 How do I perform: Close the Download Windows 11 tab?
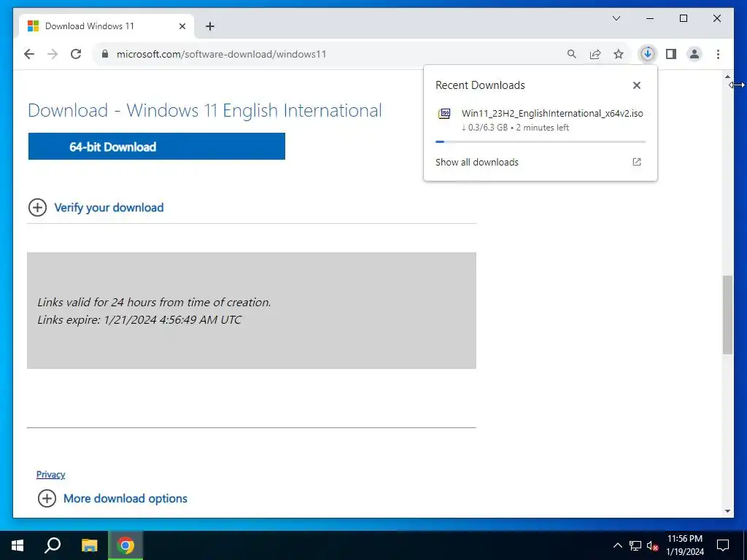tap(182, 26)
